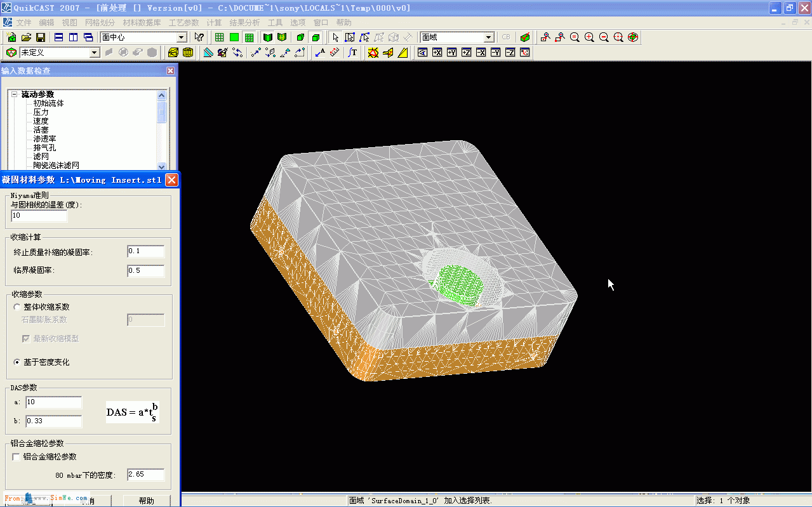Save with the floppy disk icon

click(41, 37)
